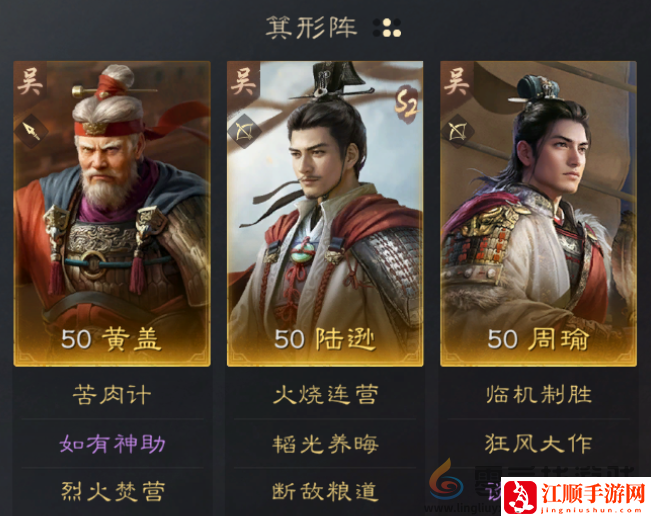Screen dimensions: 651x516
Task: Click the 吴 faction badge on 黄盖's card
Action: 30,81
